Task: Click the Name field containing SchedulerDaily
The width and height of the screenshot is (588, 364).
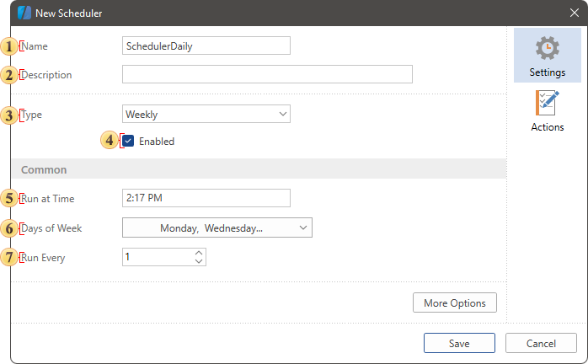Action: tap(206, 46)
